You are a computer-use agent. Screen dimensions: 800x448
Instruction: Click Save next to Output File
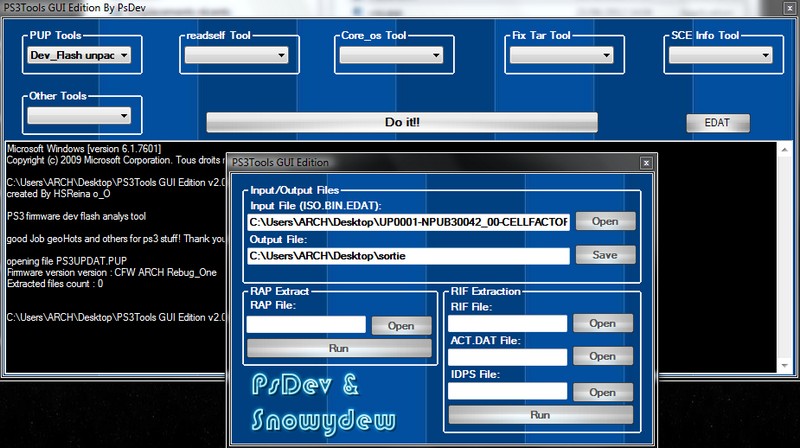click(605, 255)
